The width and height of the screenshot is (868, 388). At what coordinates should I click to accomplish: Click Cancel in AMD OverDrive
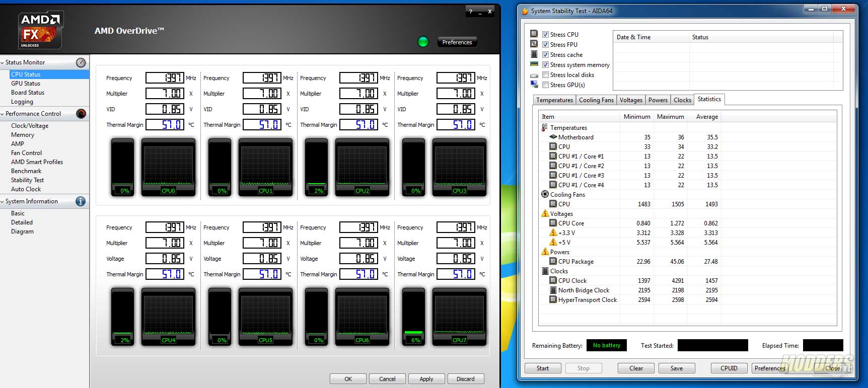pyautogui.click(x=387, y=379)
